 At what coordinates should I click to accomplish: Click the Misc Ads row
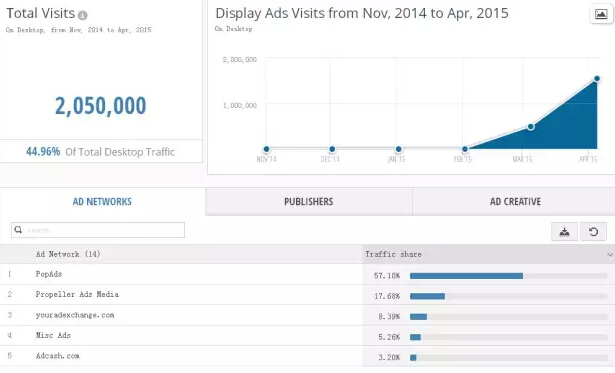tap(308, 335)
